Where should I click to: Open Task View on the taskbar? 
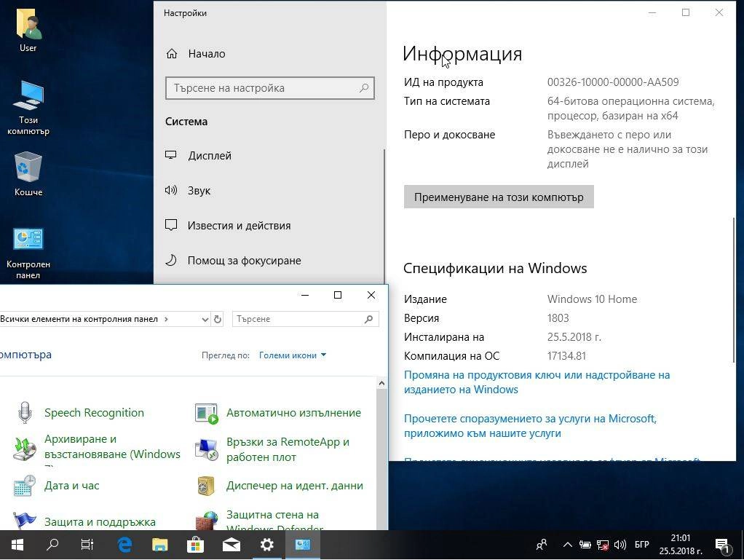[87, 545]
